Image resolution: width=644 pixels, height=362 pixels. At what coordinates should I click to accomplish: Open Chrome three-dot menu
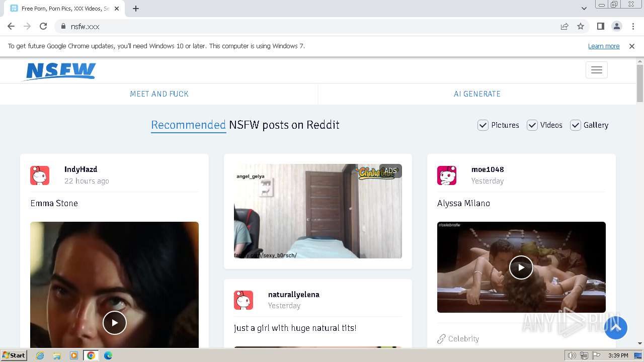[x=633, y=26]
